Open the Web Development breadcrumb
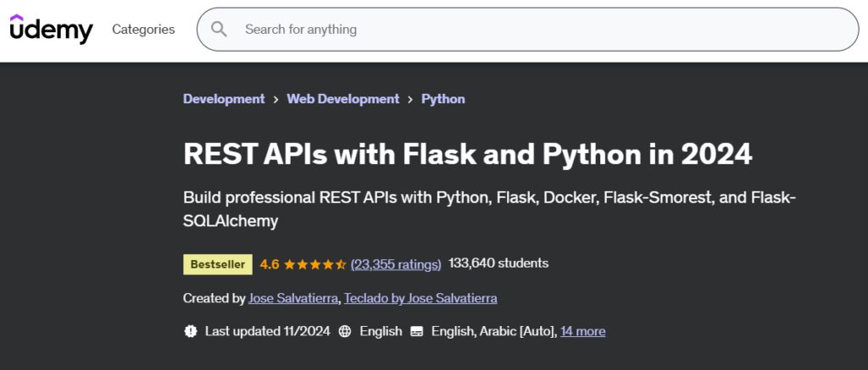 point(343,99)
